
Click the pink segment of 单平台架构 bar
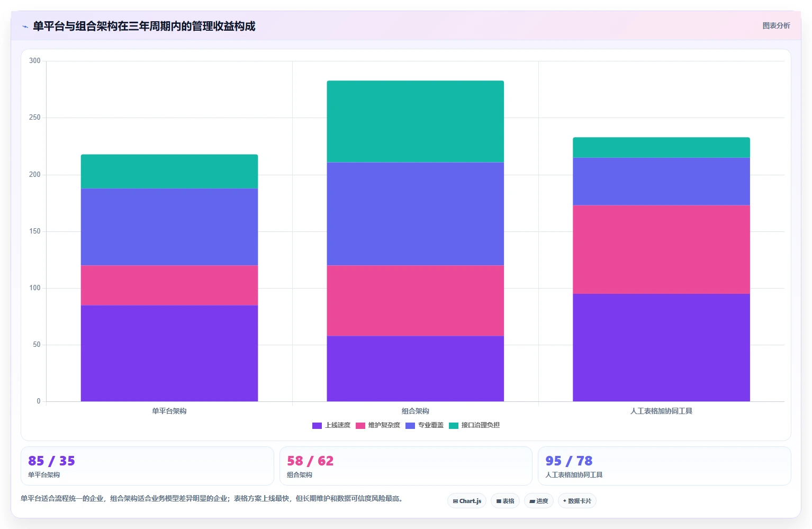click(x=169, y=285)
